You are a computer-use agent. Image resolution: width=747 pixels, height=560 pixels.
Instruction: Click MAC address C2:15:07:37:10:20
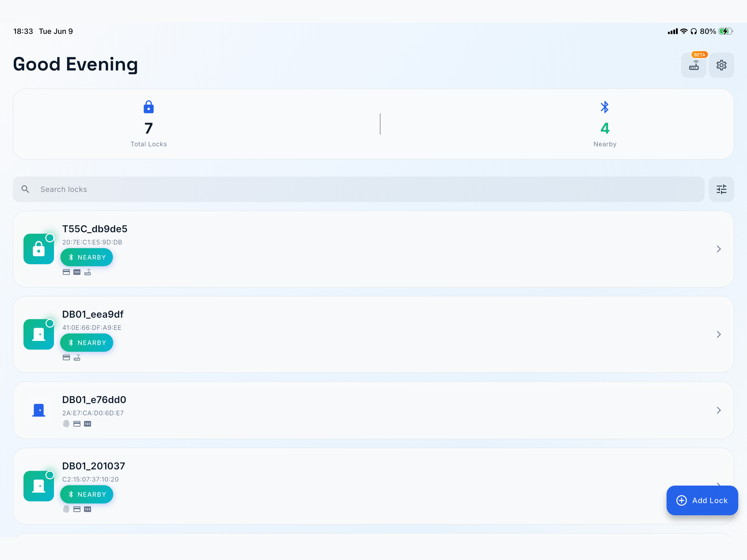point(91,479)
